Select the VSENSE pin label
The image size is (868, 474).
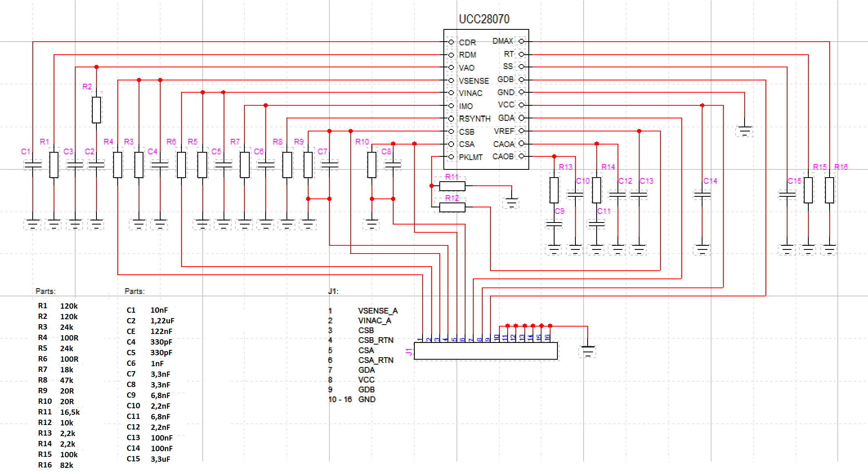[x=474, y=81]
